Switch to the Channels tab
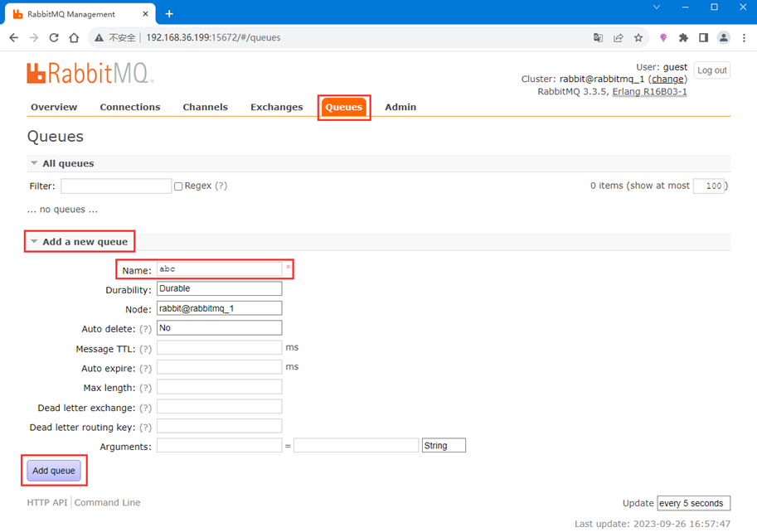Screen dimensions: 757x532 pos(205,107)
